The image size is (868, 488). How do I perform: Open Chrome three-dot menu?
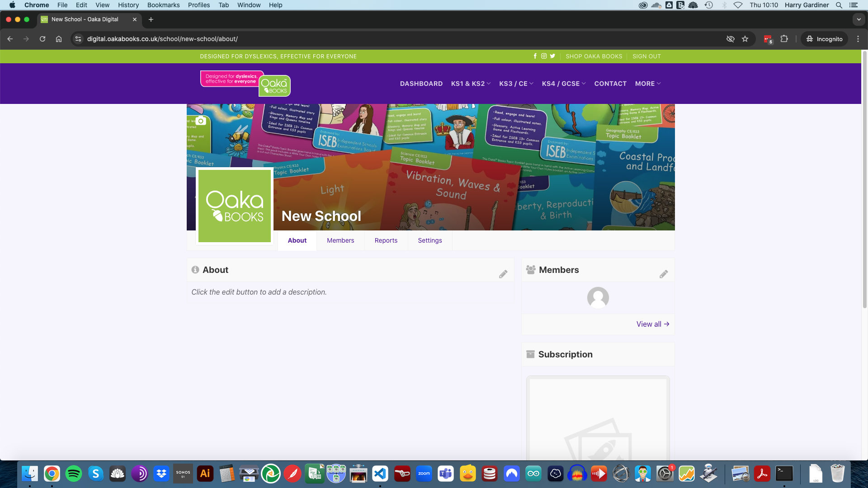858,39
